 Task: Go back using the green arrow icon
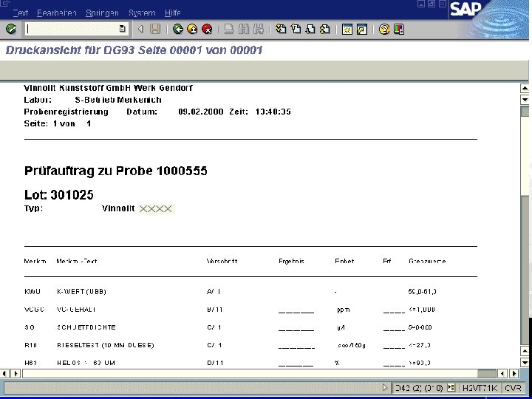[x=178, y=29]
